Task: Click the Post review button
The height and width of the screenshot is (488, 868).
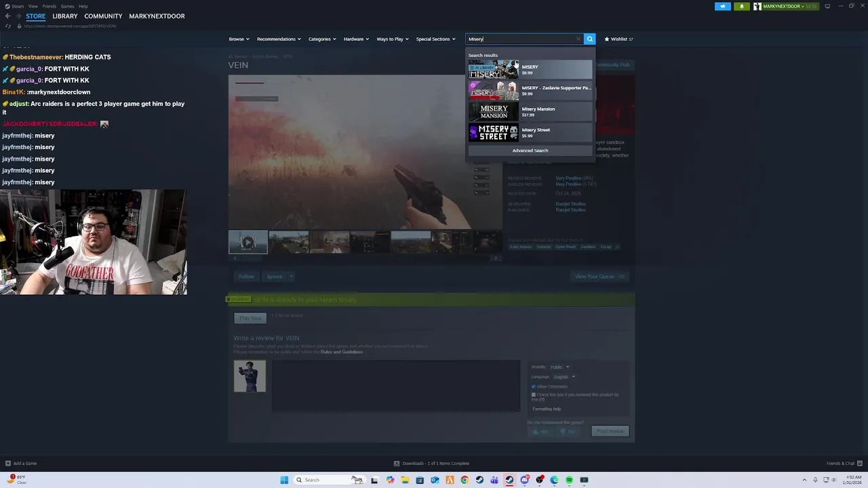Action: pyautogui.click(x=610, y=431)
